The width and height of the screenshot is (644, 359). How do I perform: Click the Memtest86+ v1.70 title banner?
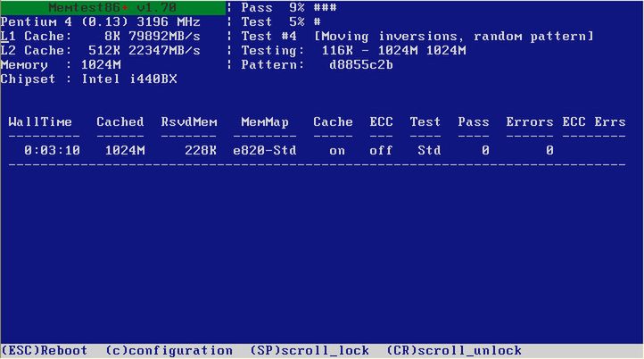pyautogui.click(x=113, y=7)
